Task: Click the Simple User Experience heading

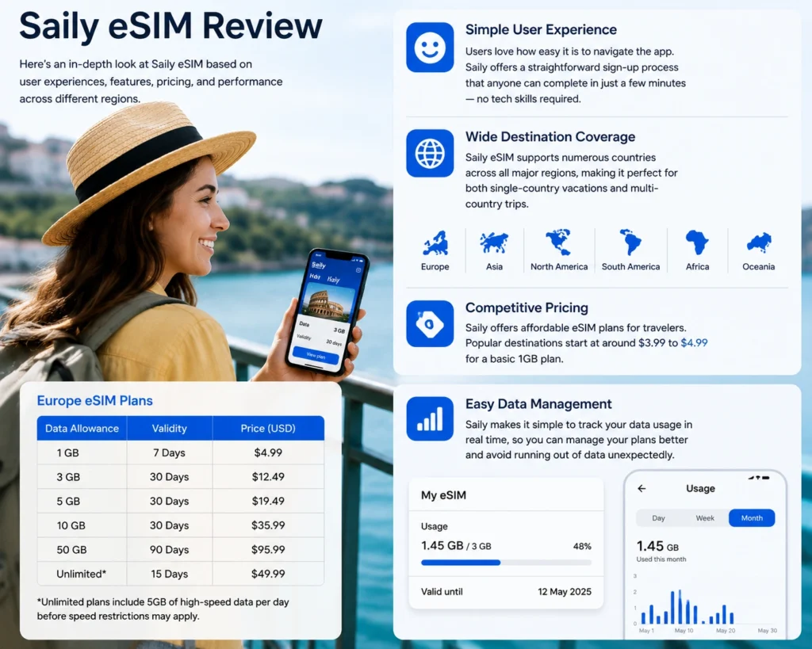Action: tap(541, 29)
